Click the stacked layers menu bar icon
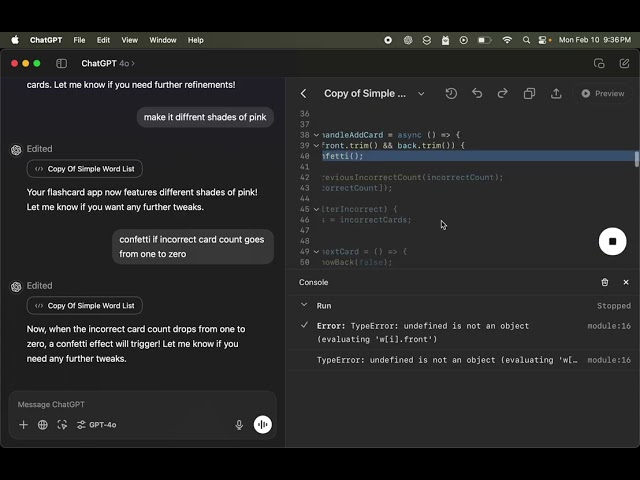This screenshot has height=480, width=640. point(427,40)
